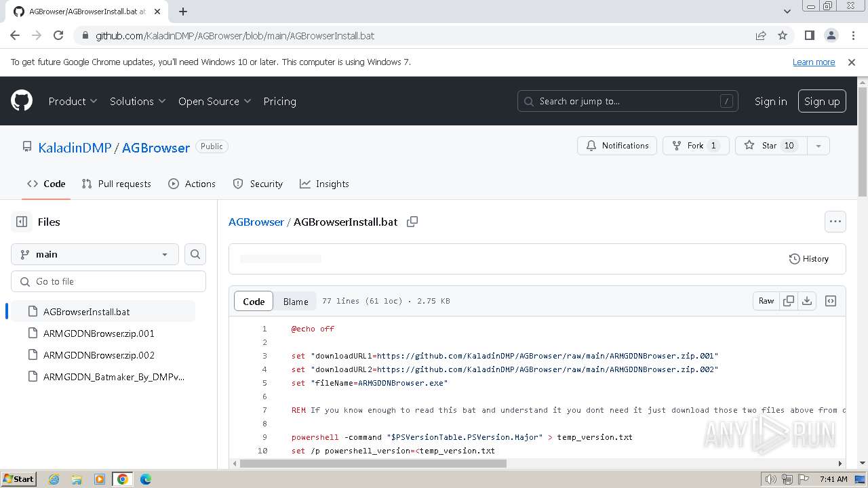Click the Learn more link
Viewport: 868px width, 488px height.
(x=814, y=62)
